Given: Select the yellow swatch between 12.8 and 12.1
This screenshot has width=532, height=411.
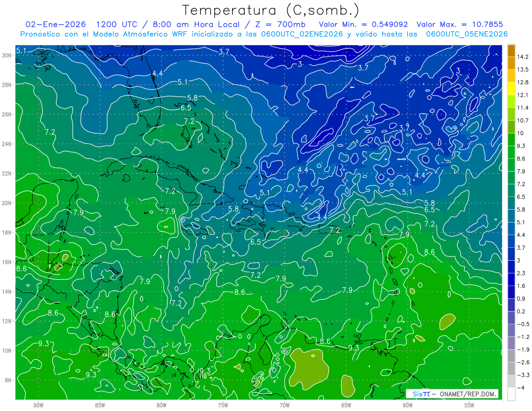Looking at the screenshot, I should 511,89.
